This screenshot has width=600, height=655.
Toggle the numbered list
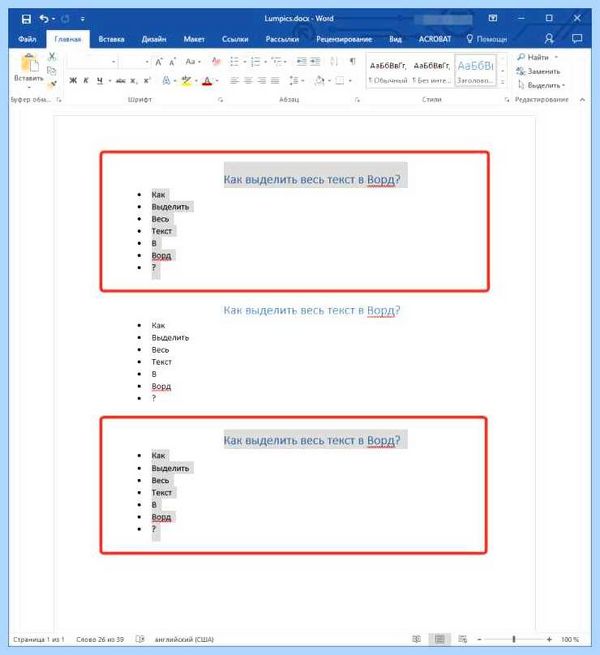click(x=255, y=62)
